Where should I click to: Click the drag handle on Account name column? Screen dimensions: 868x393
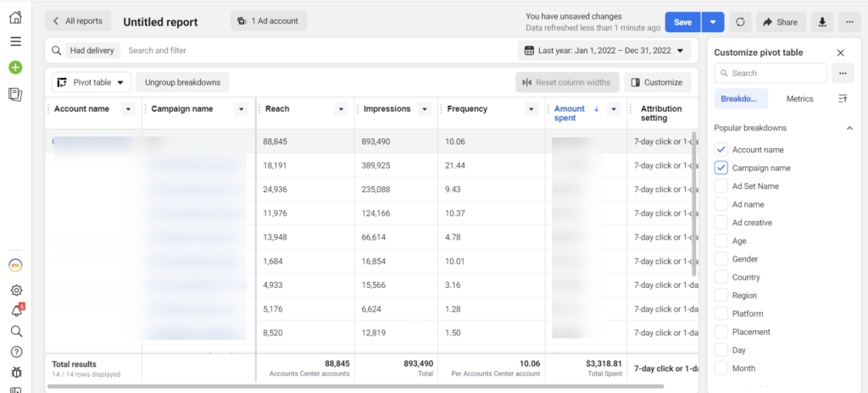point(50,109)
